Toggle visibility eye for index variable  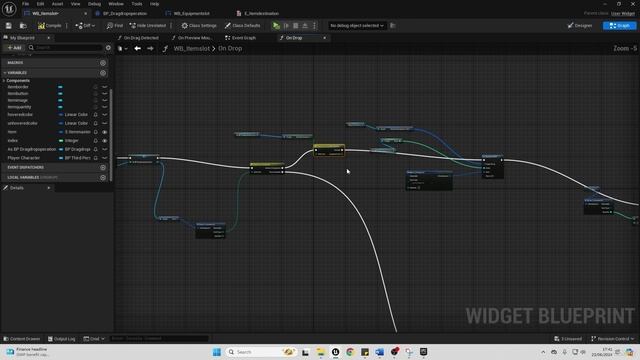coord(105,141)
